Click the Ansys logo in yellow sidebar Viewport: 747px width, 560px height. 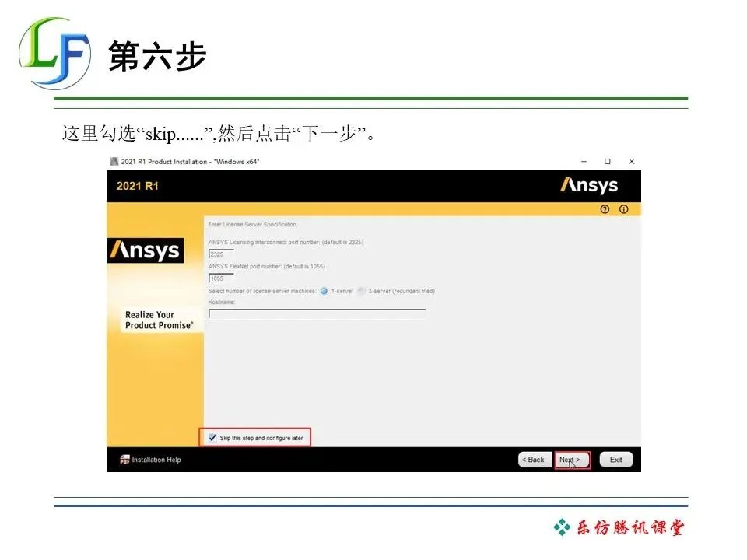coord(146,250)
